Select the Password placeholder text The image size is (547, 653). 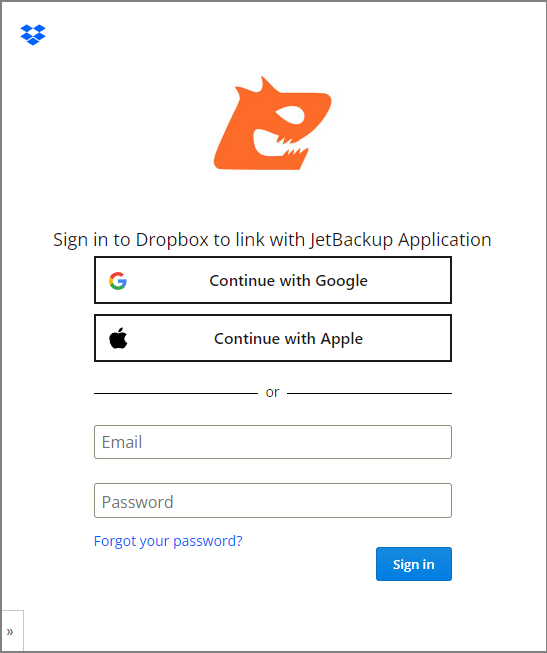pos(137,502)
